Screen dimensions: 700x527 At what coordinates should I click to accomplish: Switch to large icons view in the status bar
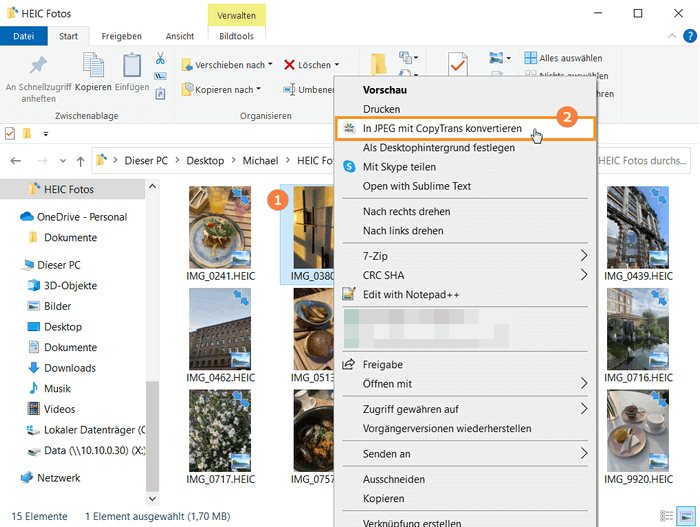686,516
